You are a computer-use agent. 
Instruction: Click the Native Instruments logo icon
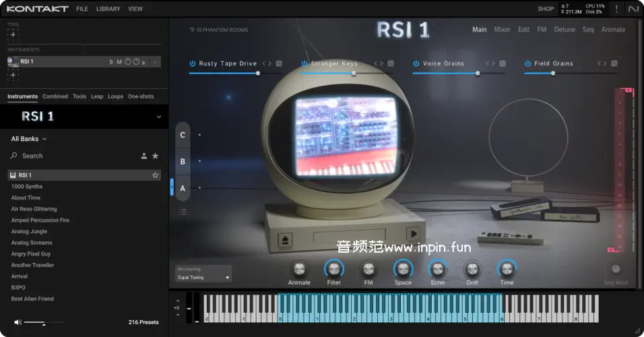633,9
